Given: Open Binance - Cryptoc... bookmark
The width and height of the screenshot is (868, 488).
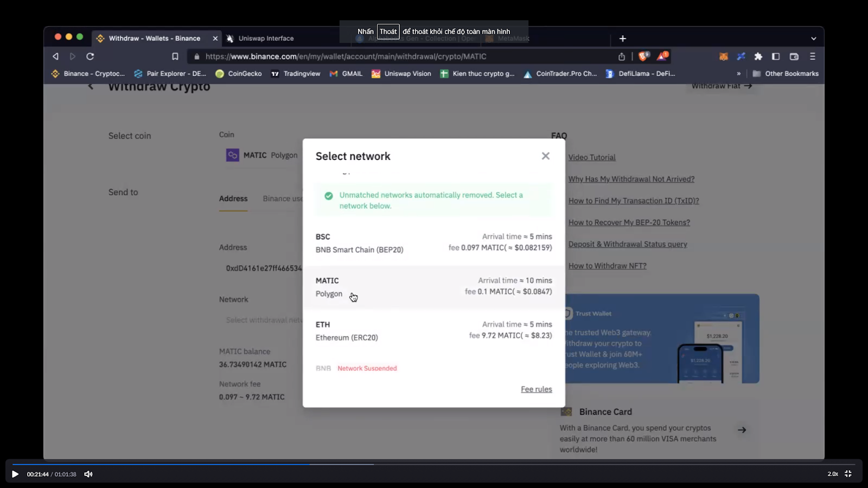Looking at the screenshot, I should [x=88, y=74].
